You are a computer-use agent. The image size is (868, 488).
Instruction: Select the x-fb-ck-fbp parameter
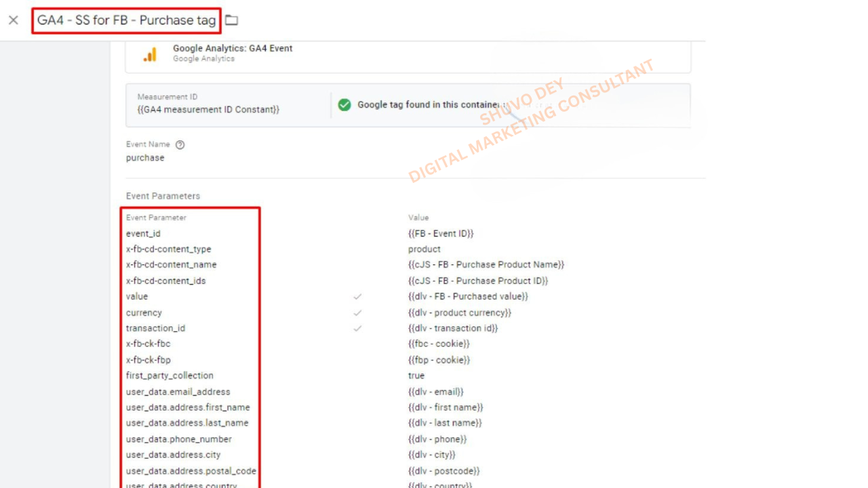point(148,360)
